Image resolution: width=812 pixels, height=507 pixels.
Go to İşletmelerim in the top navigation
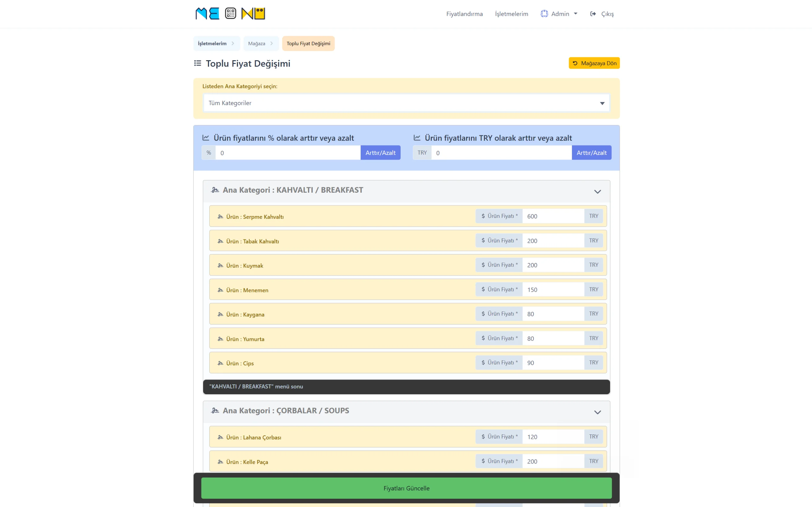tap(511, 14)
